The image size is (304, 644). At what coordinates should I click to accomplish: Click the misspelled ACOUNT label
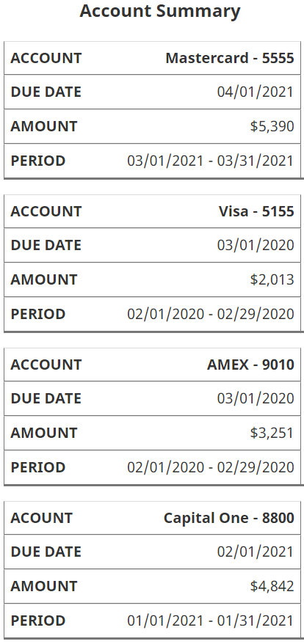click(x=42, y=518)
